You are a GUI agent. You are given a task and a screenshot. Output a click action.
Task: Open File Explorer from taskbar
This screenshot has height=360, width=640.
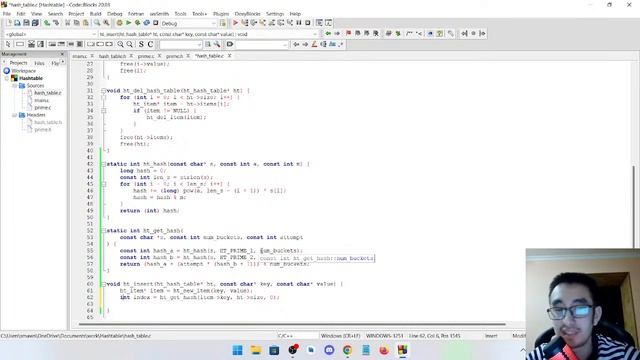256,350
